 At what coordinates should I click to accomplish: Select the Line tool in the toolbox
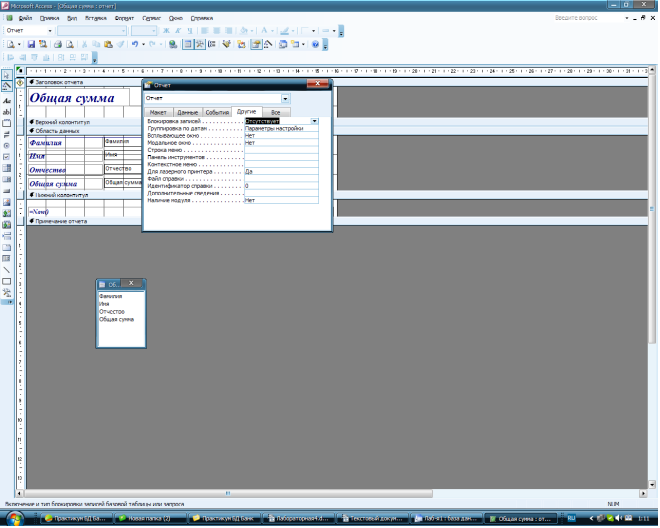pos(7,271)
